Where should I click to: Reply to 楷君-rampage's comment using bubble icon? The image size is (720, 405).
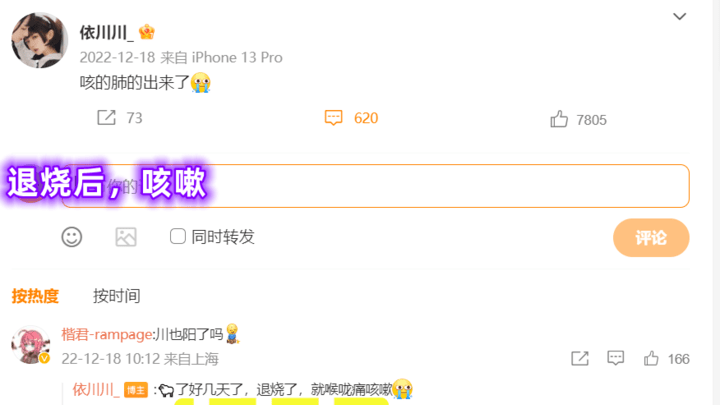coord(615,358)
